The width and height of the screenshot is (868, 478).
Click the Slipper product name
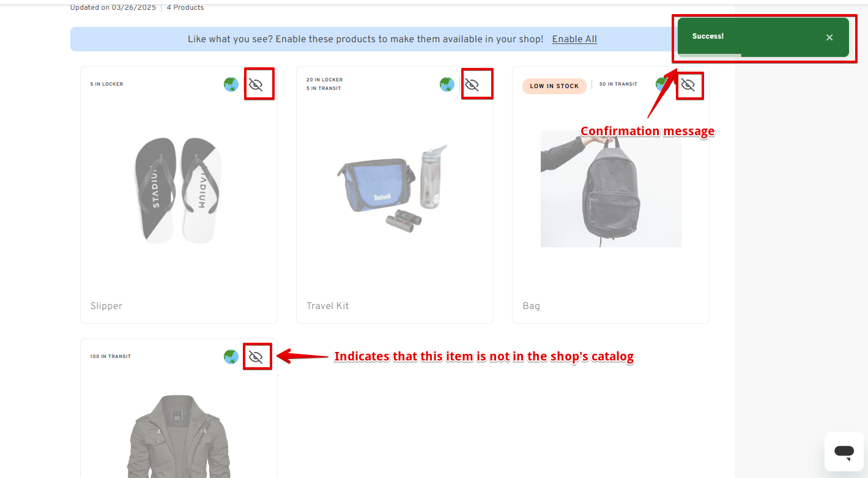coord(106,306)
